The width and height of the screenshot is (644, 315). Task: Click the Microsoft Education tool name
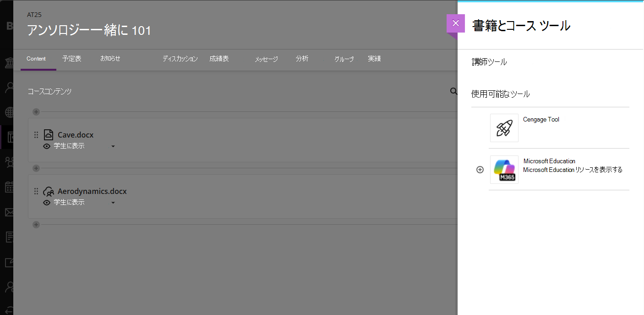pos(549,161)
